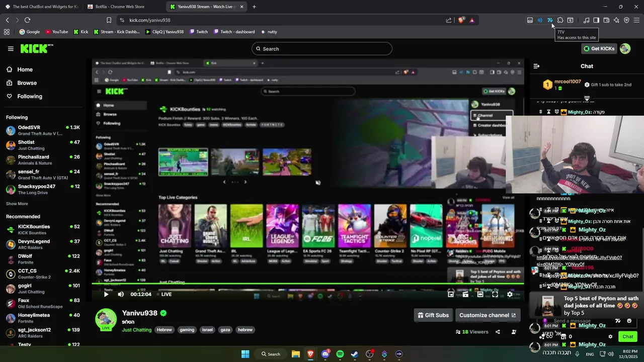Open the Top 5 best of Peyton video card
The height and width of the screenshot is (362, 644).
[x=587, y=305]
